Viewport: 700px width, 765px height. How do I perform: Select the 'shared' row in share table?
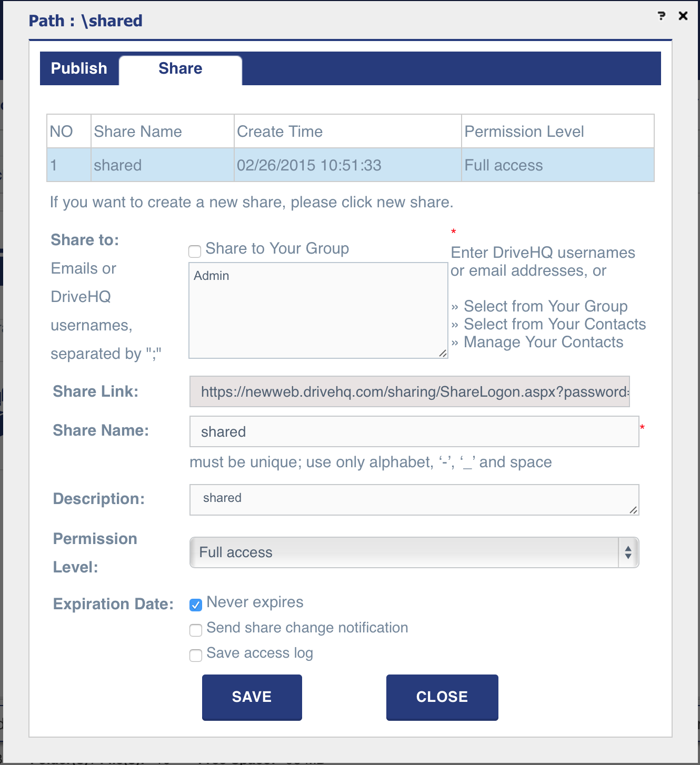350,165
